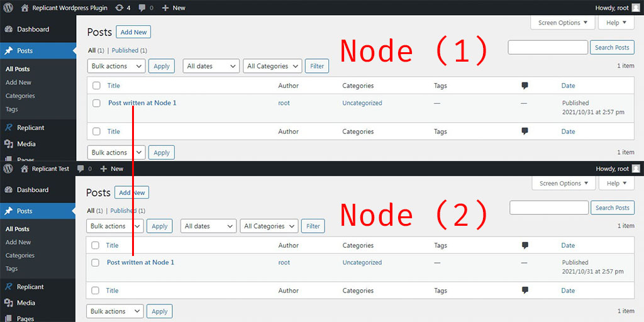Click top Apply button in Node 2

pos(159,226)
